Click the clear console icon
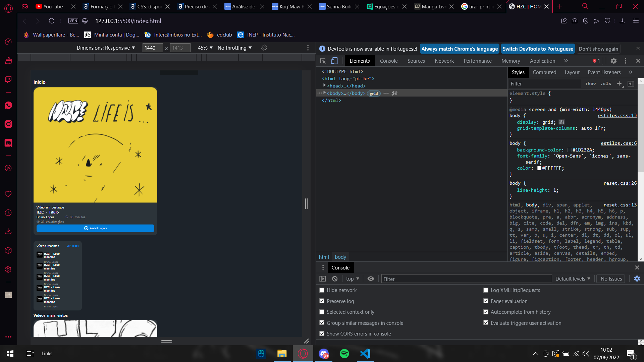The image size is (644, 362). 335,279
